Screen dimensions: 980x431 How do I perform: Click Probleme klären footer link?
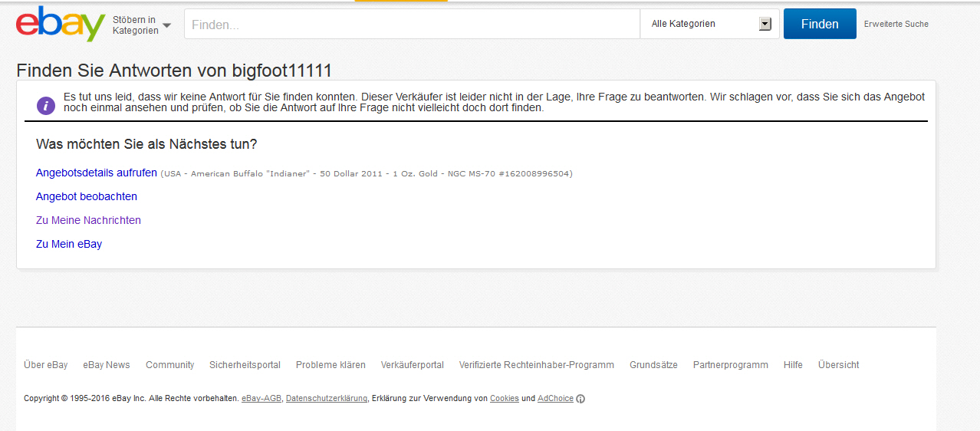pos(331,365)
